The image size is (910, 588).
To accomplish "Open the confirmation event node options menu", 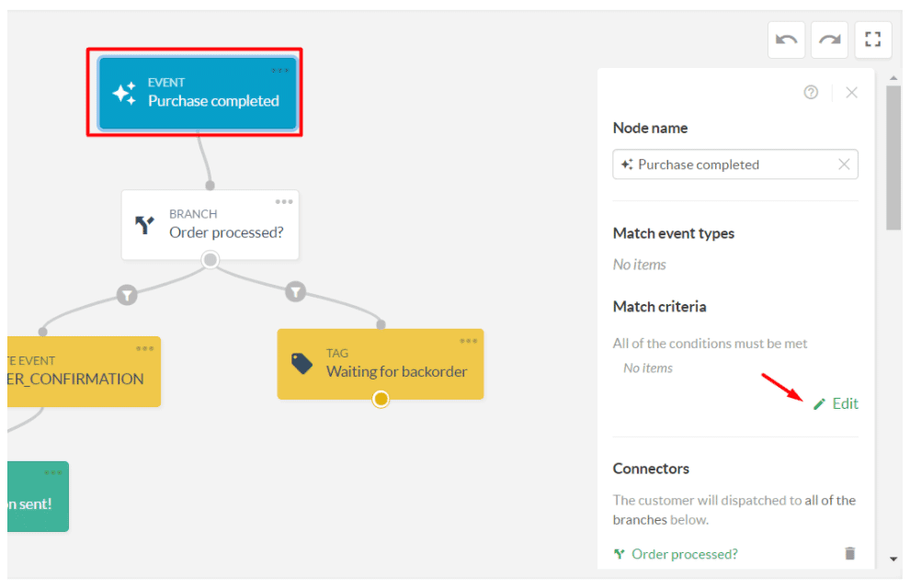I will [x=145, y=348].
